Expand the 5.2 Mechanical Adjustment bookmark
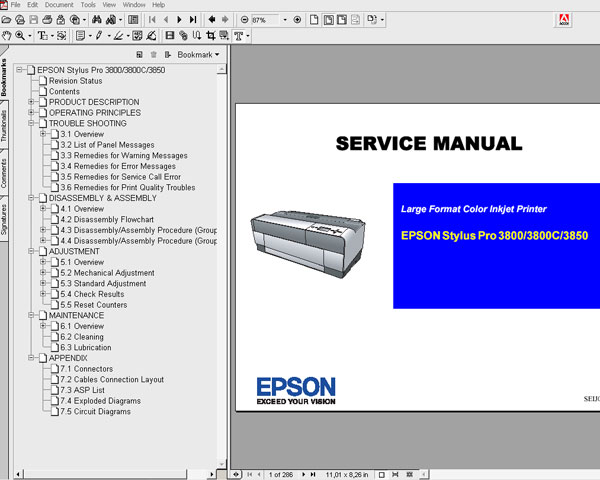This screenshot has height=480, width=600. [x=43, y=272]
